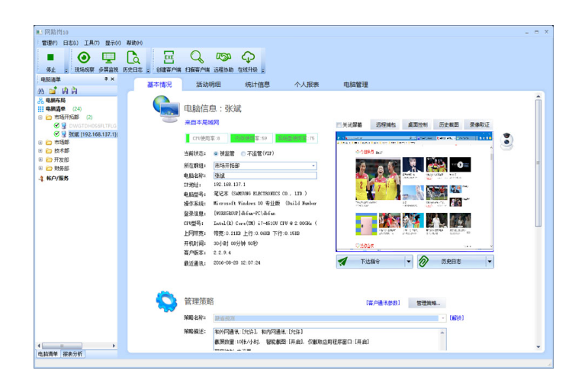Switch to the 活动明细 tab
Viewport: 588px width, 380px height.
tap(208, 85)
